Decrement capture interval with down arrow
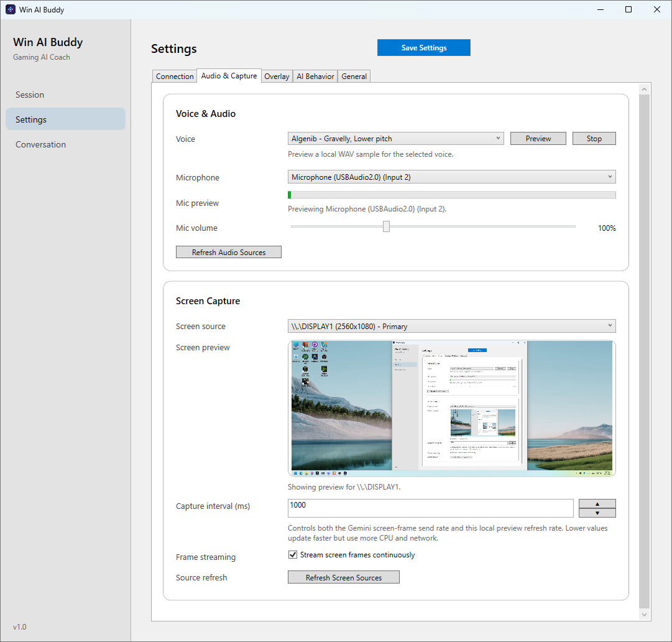The image size is (672, 642). (597, 513)
